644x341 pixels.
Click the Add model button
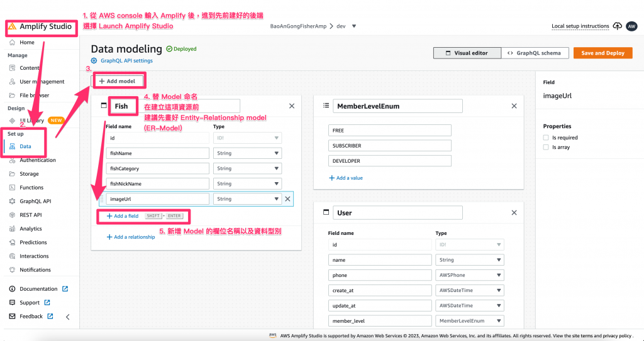[x=117, y=81]
